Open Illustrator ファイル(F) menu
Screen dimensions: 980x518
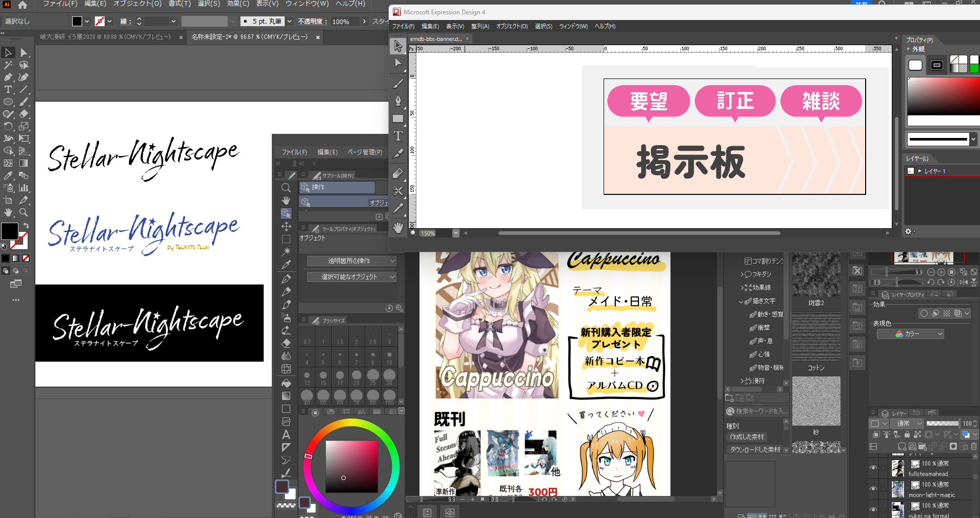[x=60, y=4]
